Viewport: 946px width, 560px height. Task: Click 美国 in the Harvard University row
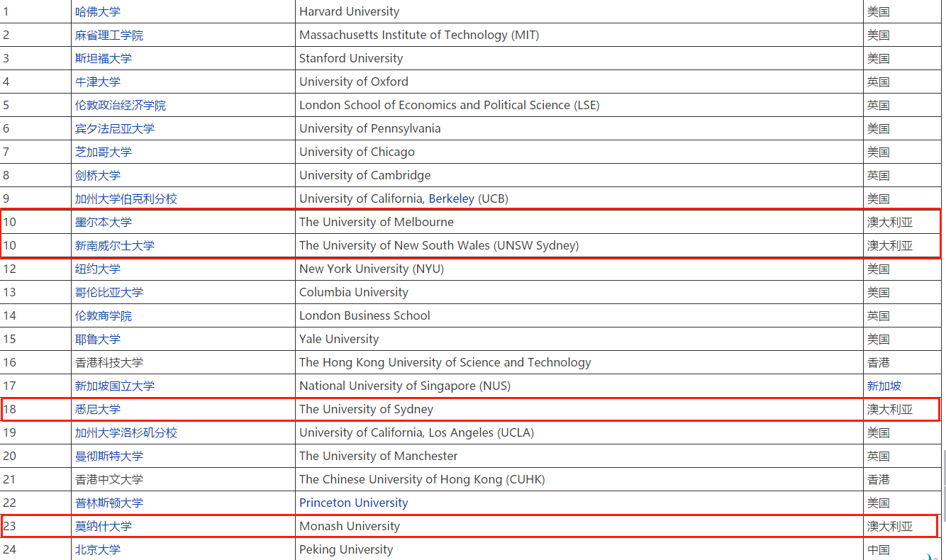[x=879, y=11]
